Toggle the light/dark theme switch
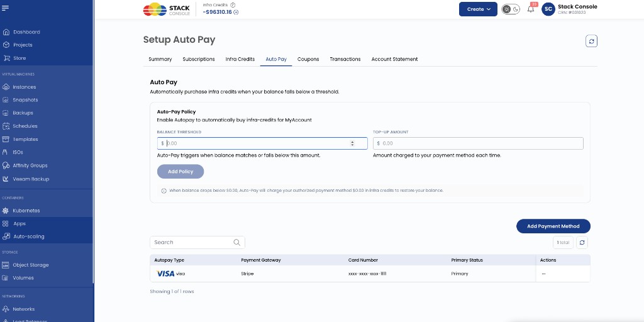 point(511,9)
